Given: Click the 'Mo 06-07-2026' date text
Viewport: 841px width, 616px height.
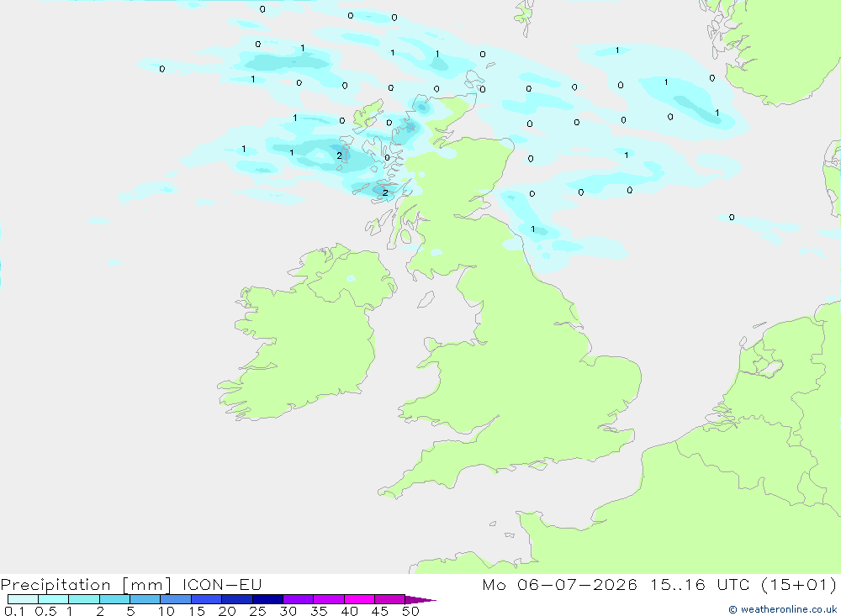Looking at the screenshot, I should coord(559,584).
